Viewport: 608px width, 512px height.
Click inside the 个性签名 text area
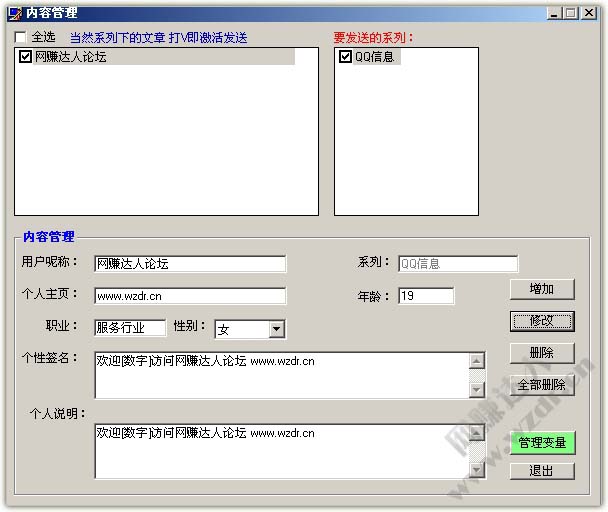[x=282, y=375]
